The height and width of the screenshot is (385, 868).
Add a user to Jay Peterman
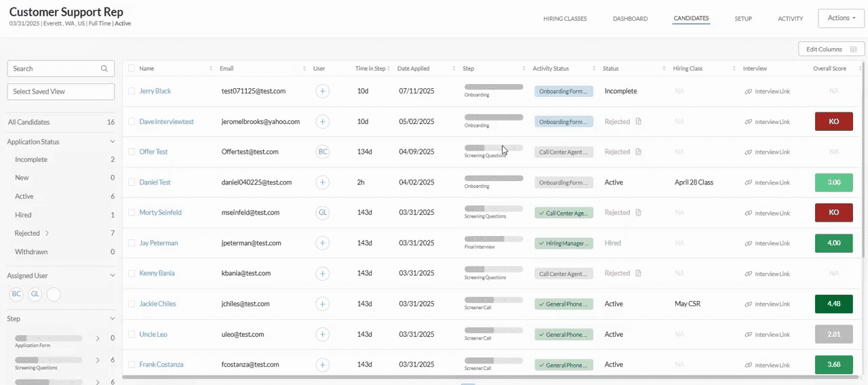click(x=323, y=243)
